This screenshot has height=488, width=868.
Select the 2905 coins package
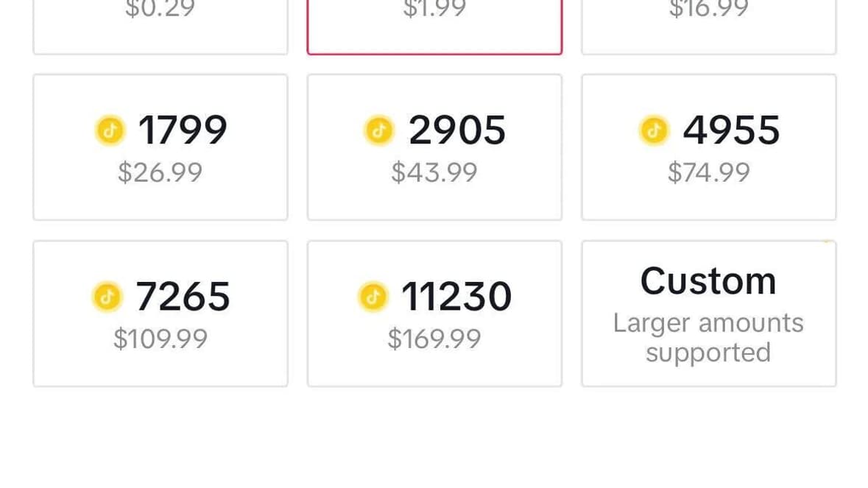[x=434, y=146]
